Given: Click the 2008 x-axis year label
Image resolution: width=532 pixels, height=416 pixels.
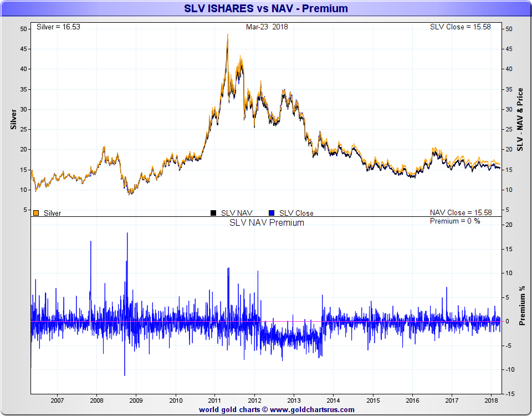Looking at the screenshot, I should click(96, 400).
